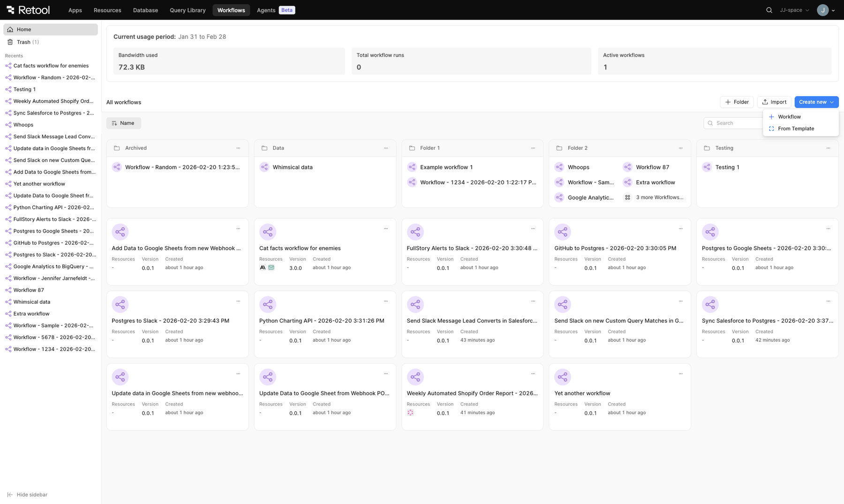Open the Name sort selector
Image resolution: width=844 pixels, height=504 pixels.
pyautogui.click(x=123, y=123)
